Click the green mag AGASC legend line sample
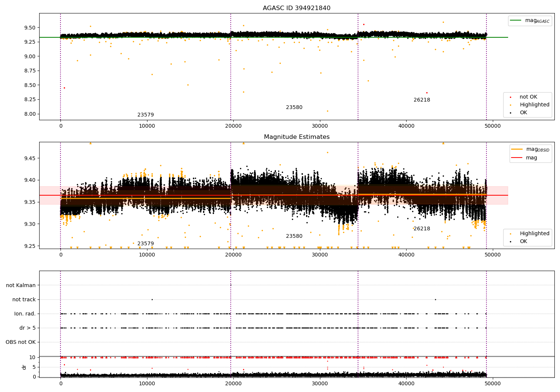560x392 pixels. point(516,21)
